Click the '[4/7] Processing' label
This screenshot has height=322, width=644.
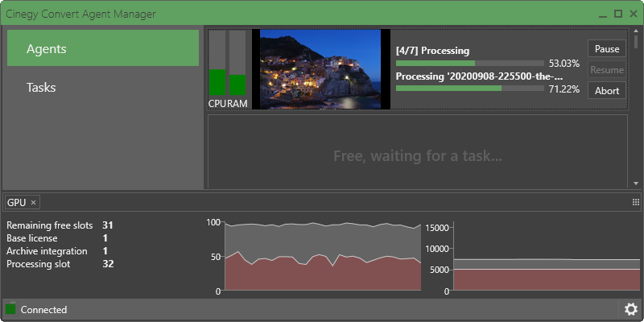(x=432, y=51)
